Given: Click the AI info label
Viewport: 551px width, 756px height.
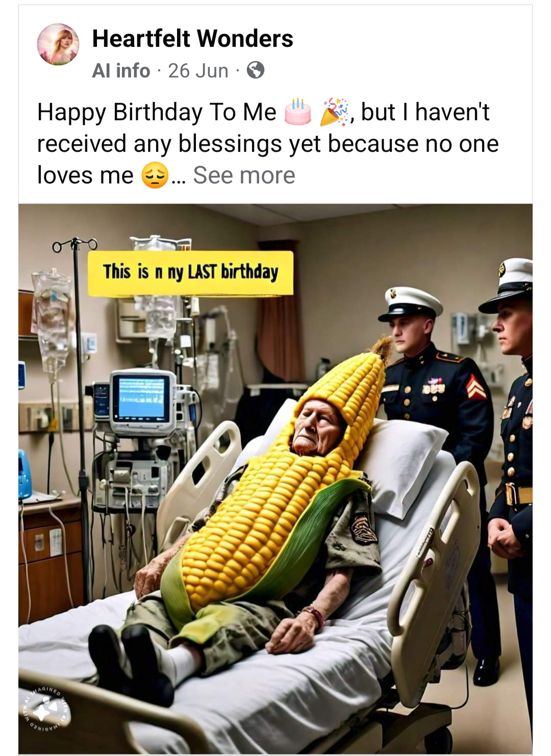Looking at the screenshot, I should pos(121,71).
